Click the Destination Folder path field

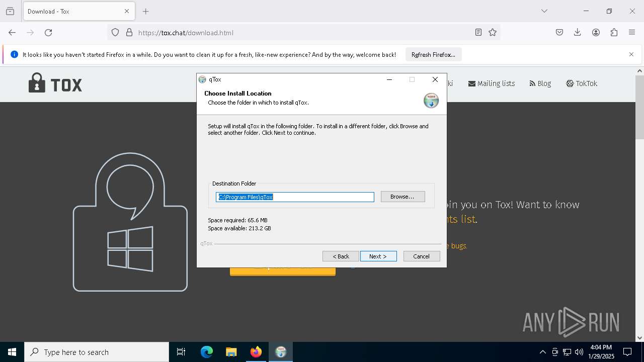pos(295,197)
